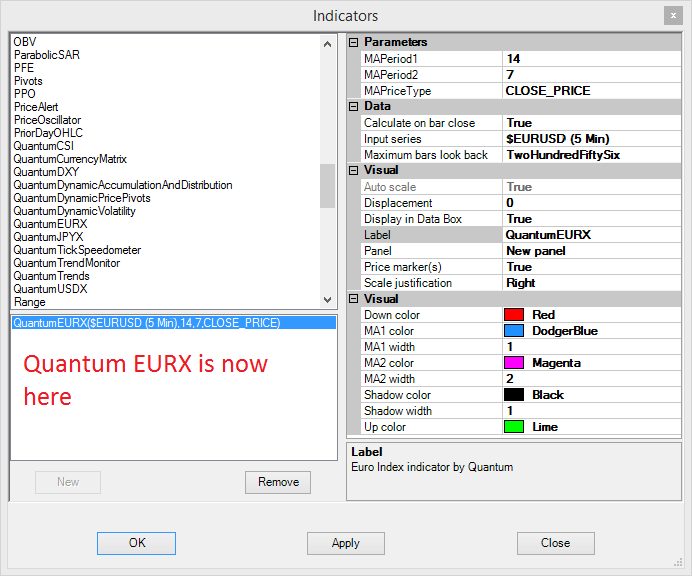The height and width of the screenshot is (576, 692).
Task: Open the Panel New panel field
Action: (x=592, y=251)
